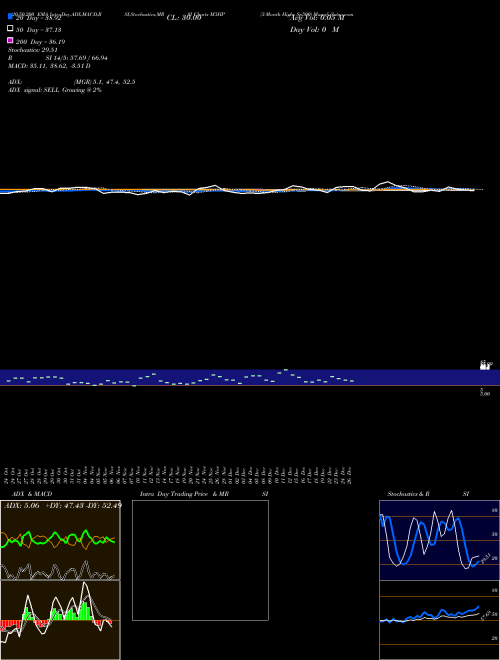Click the '(MGR) 5.1, 47.4, 52.5' ADX values
Viewport: 500px width, 660px height.
click(x=104, y=82)
